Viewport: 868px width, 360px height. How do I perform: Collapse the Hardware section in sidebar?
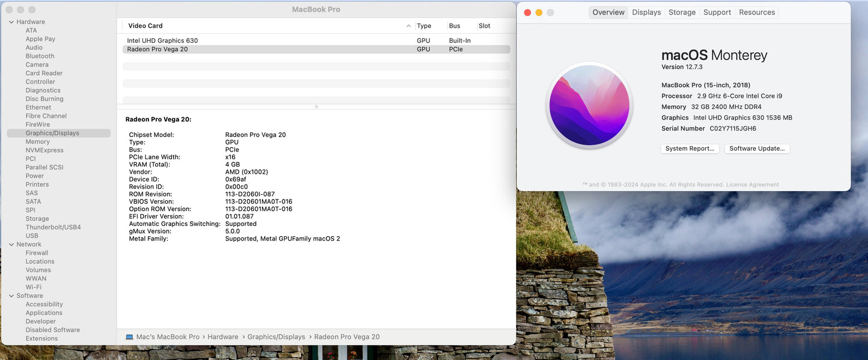11,22
